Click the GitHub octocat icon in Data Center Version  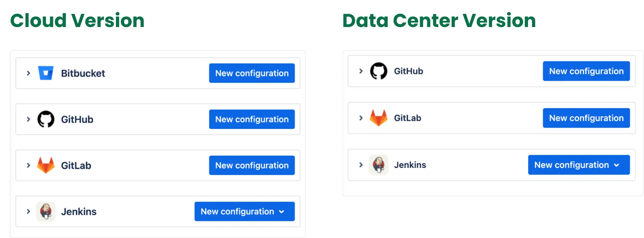pyautogui.click(x=378, y=71)
